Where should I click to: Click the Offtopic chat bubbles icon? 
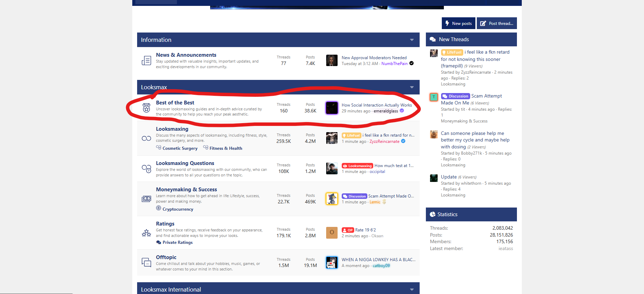tap(146, 263)
